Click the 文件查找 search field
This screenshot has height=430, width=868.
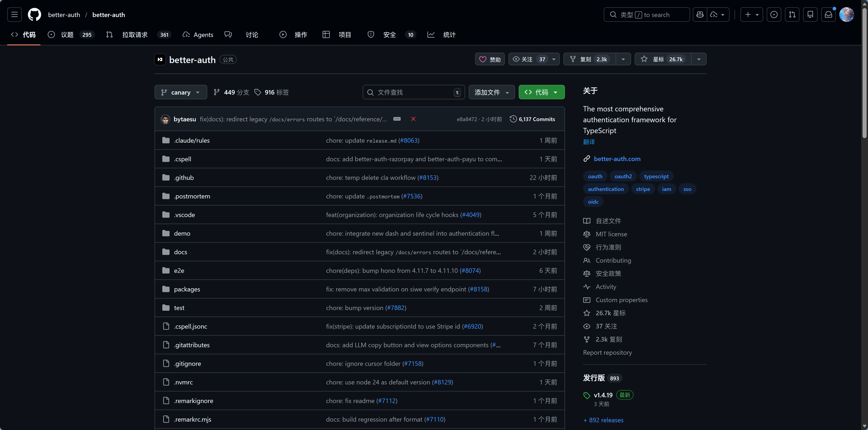point(413,92)
